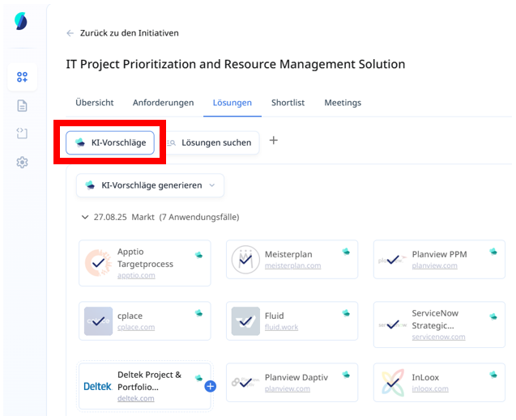This screenshot has width=516, height=420.
Task: Click the back arrow to initiatives
Action: [70, 33]
